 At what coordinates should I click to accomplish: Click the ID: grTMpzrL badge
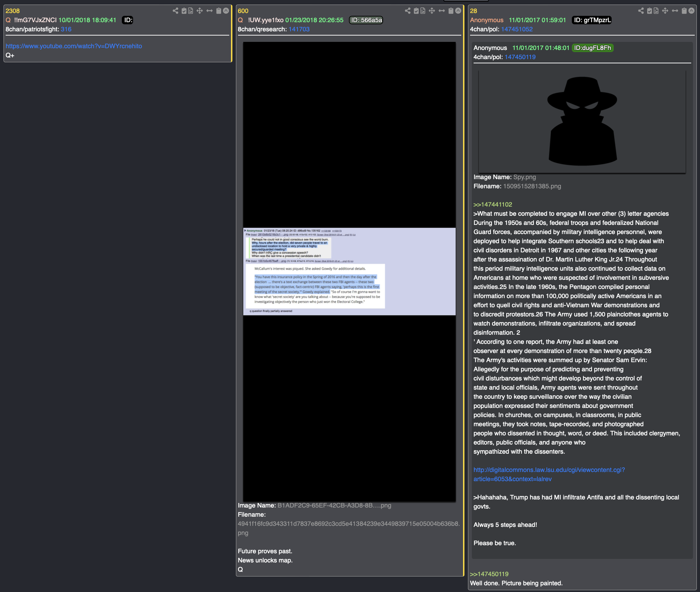[x=592, y=20]
